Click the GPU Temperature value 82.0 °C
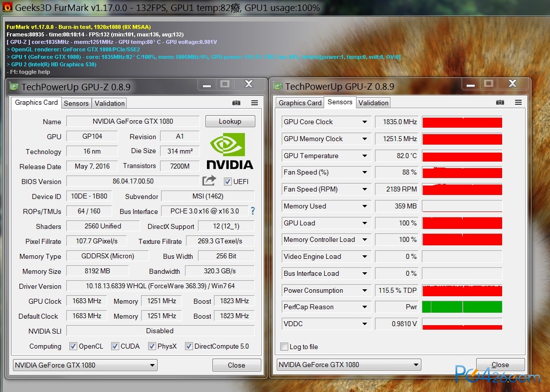Image resolution: width=550 pixels, height=392 pixels. (397, 156)
